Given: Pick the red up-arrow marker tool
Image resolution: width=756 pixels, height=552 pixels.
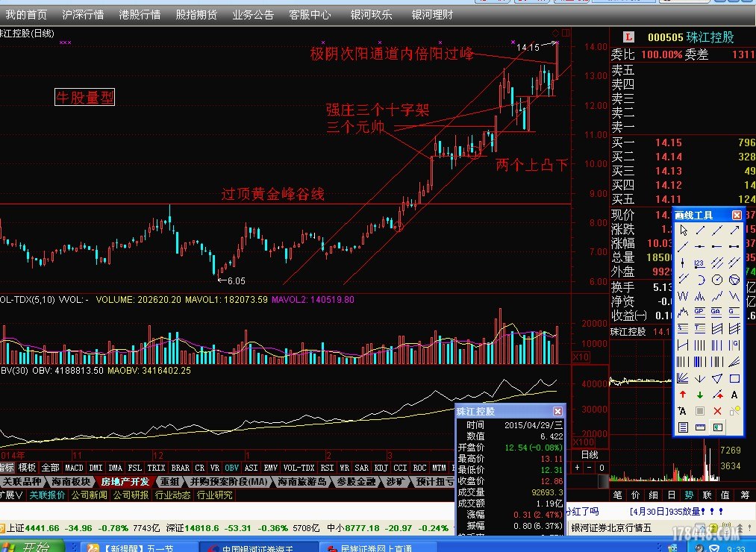Looking at the screenshot, I should click(683, 395).
